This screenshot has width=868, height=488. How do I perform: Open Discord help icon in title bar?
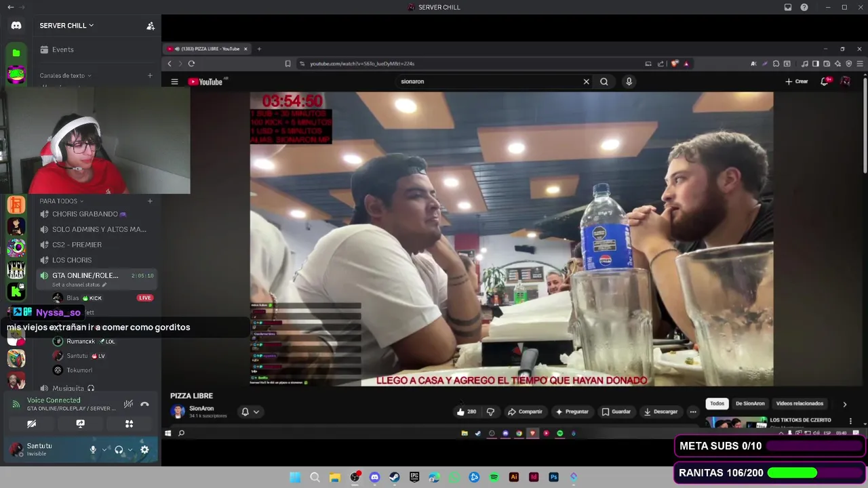coord(804,7)
